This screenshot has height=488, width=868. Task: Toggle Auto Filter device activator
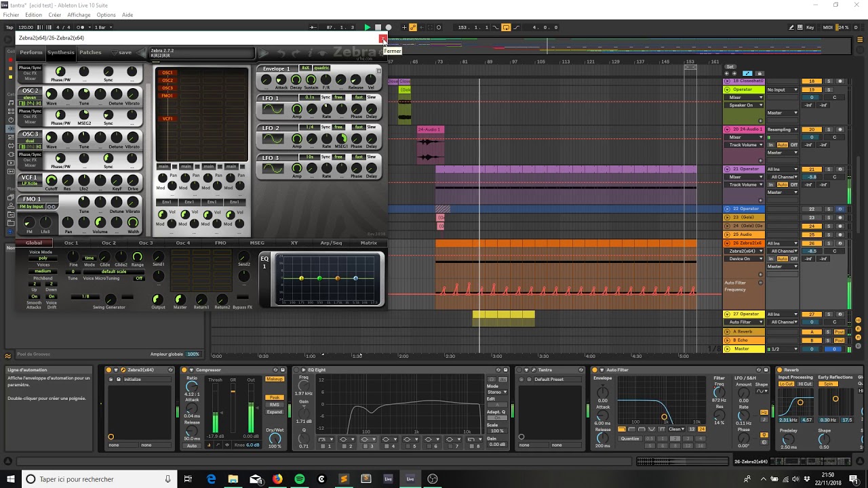[x=595, y=370]
